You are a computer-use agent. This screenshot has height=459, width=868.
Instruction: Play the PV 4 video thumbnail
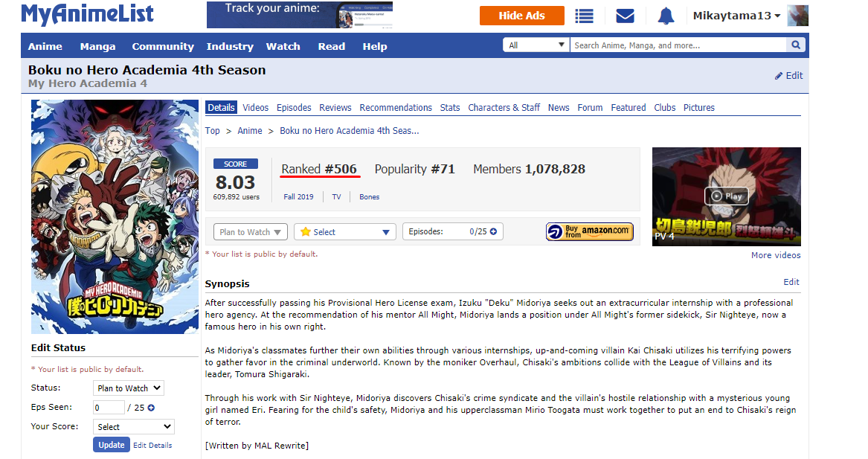click(726, 196)
